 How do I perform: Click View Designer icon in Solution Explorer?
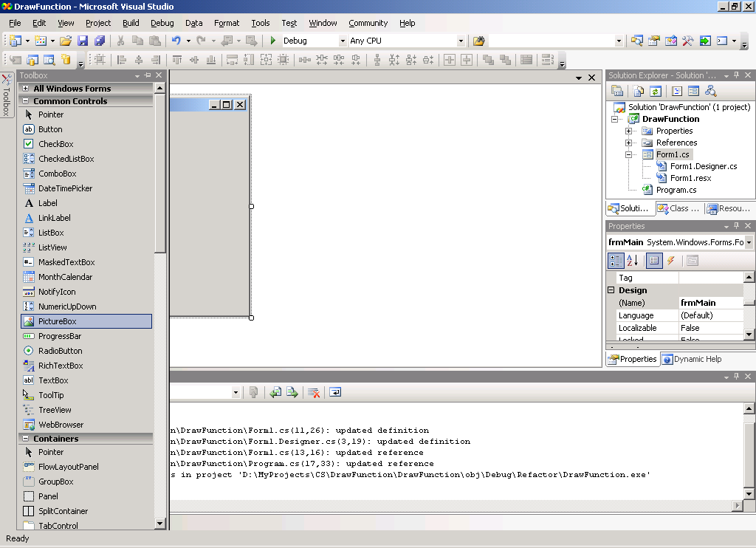coord(694,91)
